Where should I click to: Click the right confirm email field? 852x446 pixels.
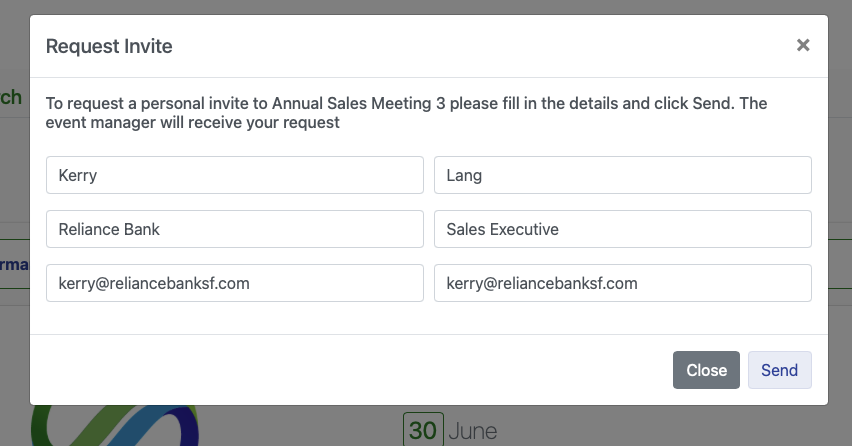tap(623, 282)
